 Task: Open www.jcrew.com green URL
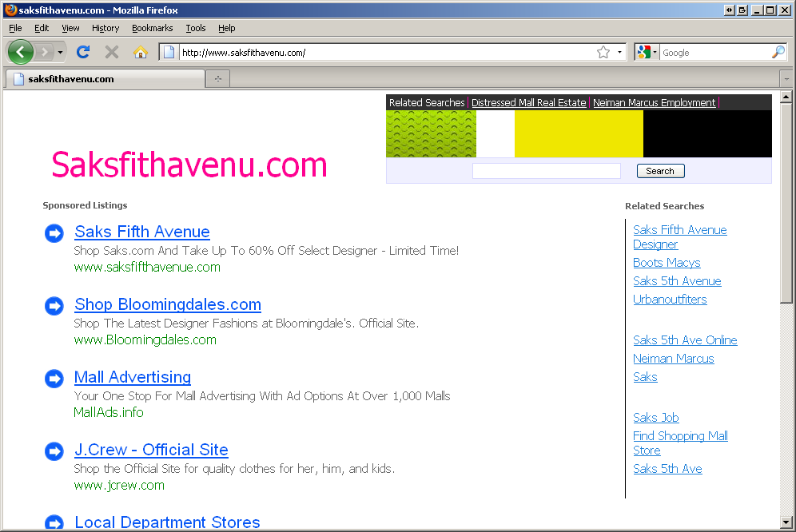(119, 486)
